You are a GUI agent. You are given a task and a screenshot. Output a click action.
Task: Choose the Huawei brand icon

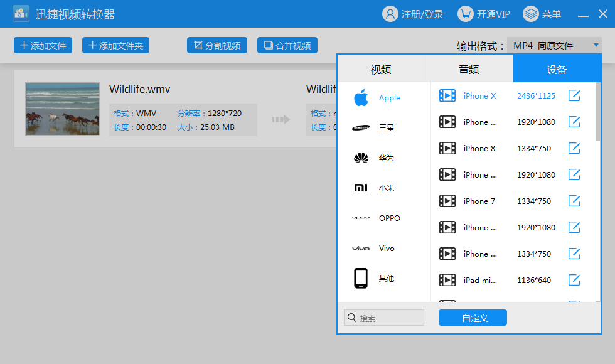[x=361, y=158]
